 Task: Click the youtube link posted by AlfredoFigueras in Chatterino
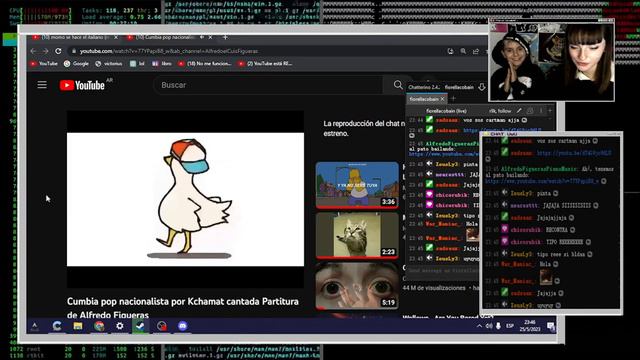(444, 154)
